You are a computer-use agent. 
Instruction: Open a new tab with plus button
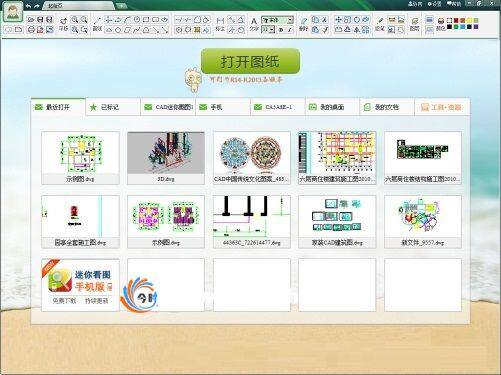(x=121, y=6)
